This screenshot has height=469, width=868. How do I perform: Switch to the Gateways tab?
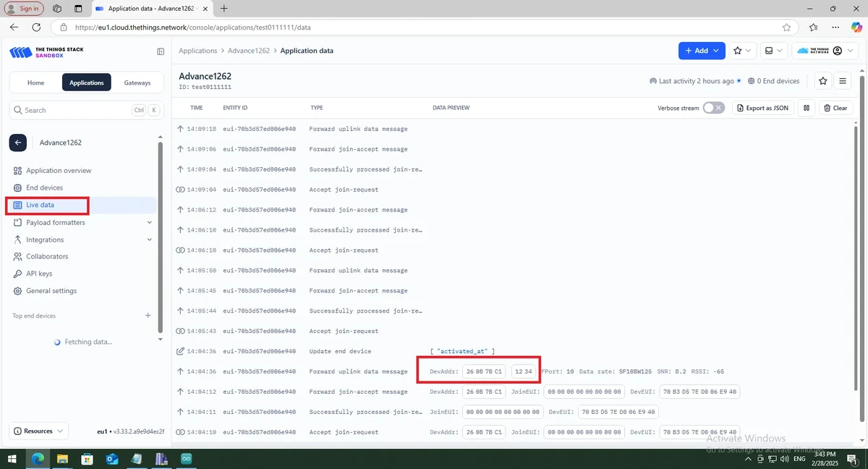[137, 83]
